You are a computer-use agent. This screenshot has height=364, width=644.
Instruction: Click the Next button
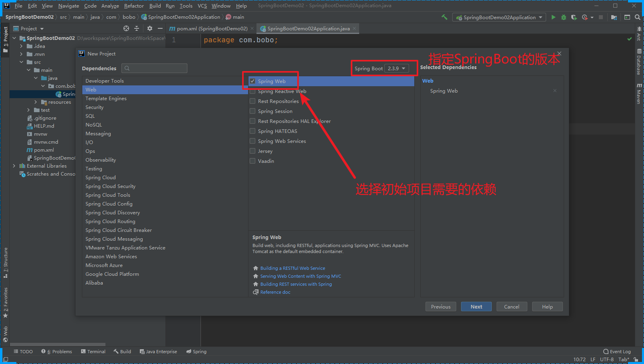coord(476,307)
